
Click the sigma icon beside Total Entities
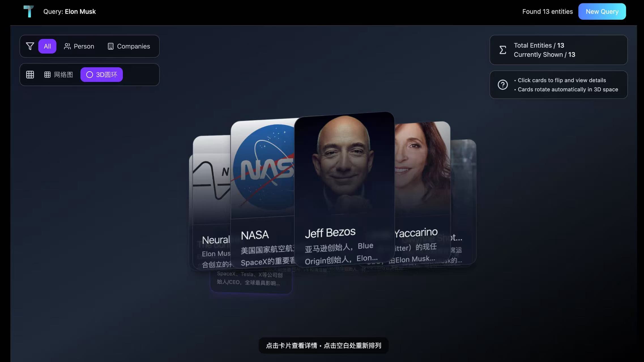503,50
